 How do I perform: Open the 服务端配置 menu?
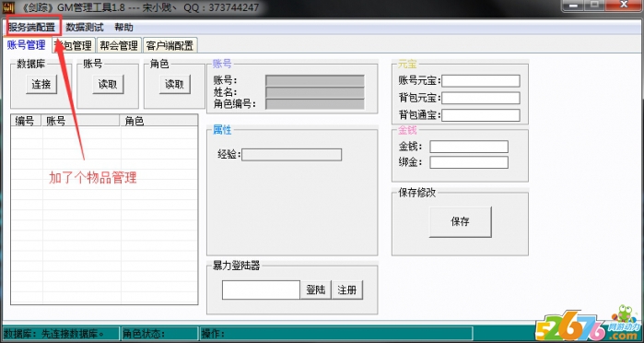point(31,28)
